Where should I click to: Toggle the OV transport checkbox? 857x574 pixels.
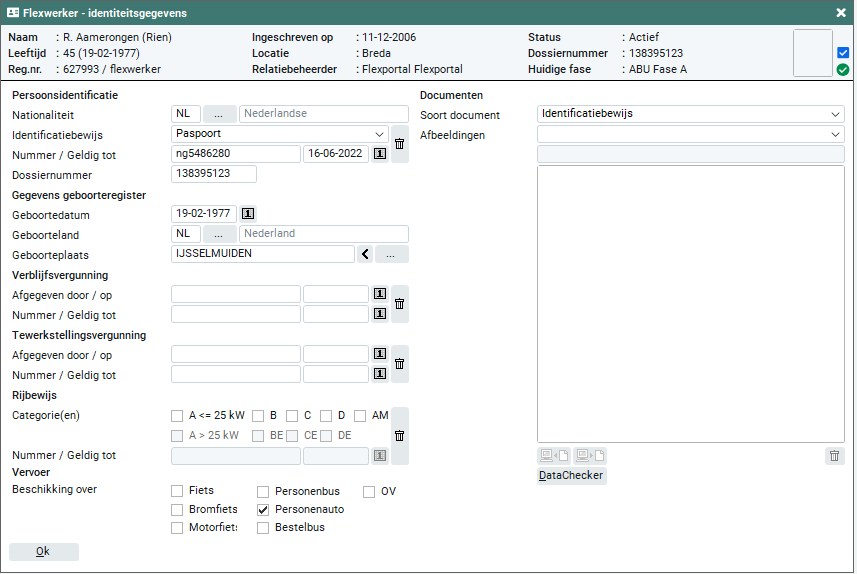pos(369,491)
